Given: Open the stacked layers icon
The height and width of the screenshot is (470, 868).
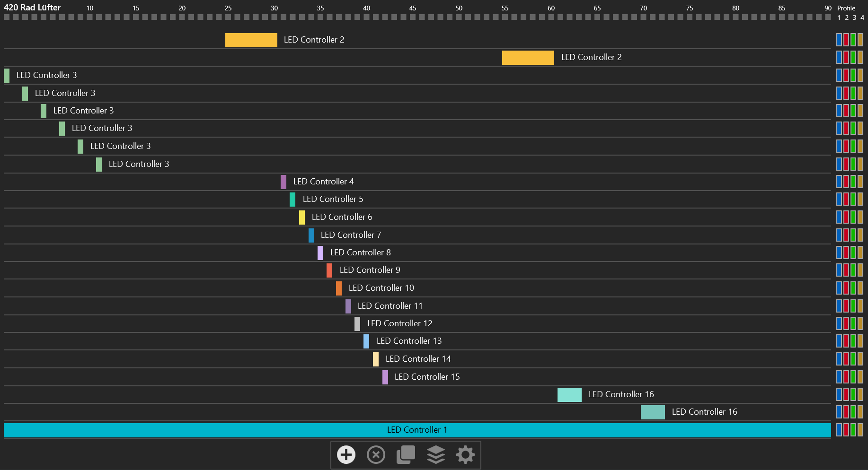Looking at the screenshot, I should [x=436, y=455].
